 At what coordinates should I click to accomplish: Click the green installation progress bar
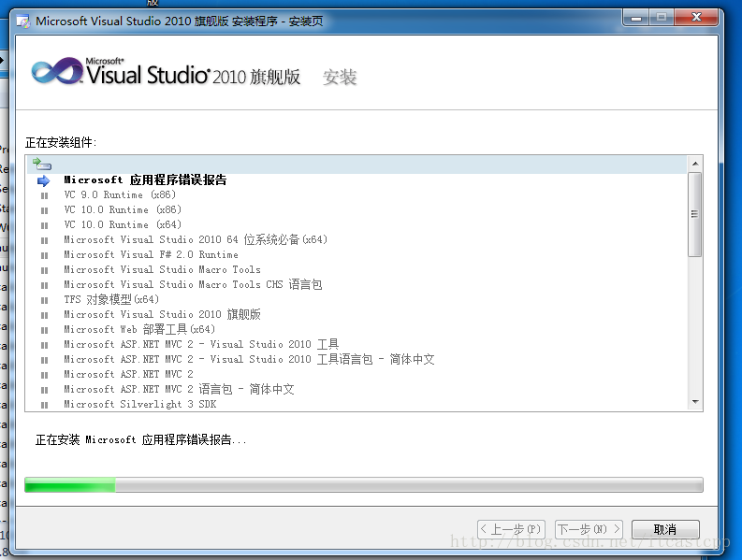click(363, 485)
